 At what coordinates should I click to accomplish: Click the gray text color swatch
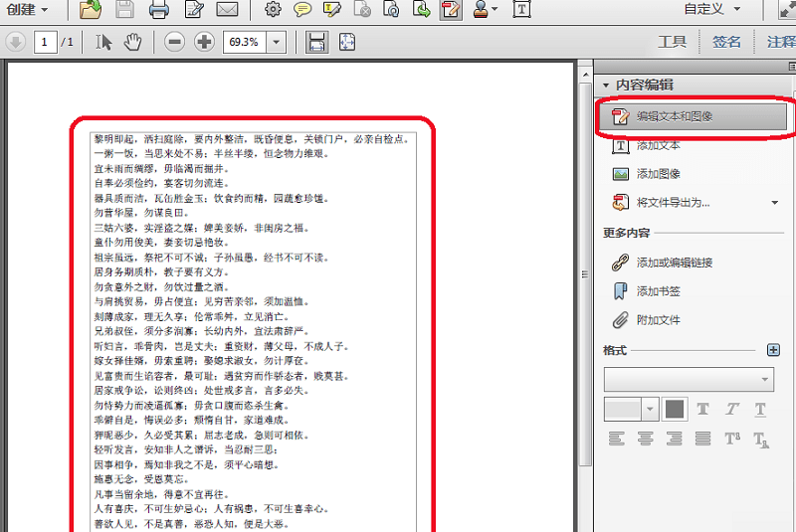click(x=675, y=410)
